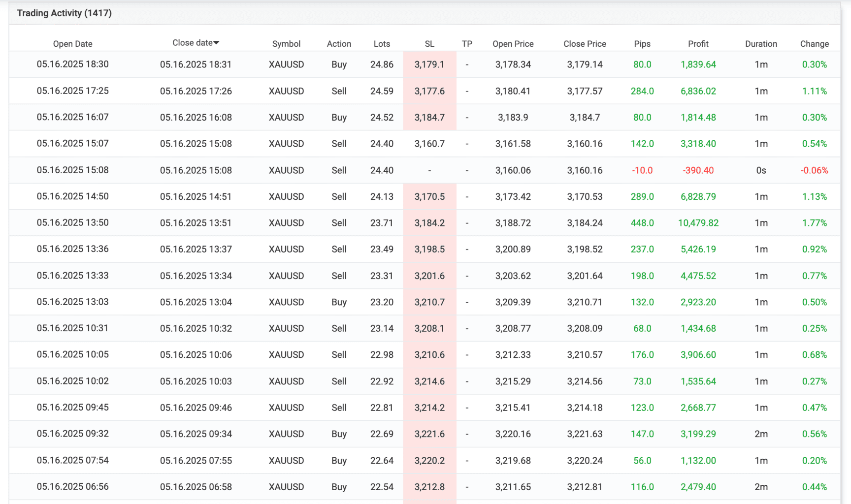This screenshot has width=851, height=504.
Task: Click the SL column header
Action: pos(429,44)
